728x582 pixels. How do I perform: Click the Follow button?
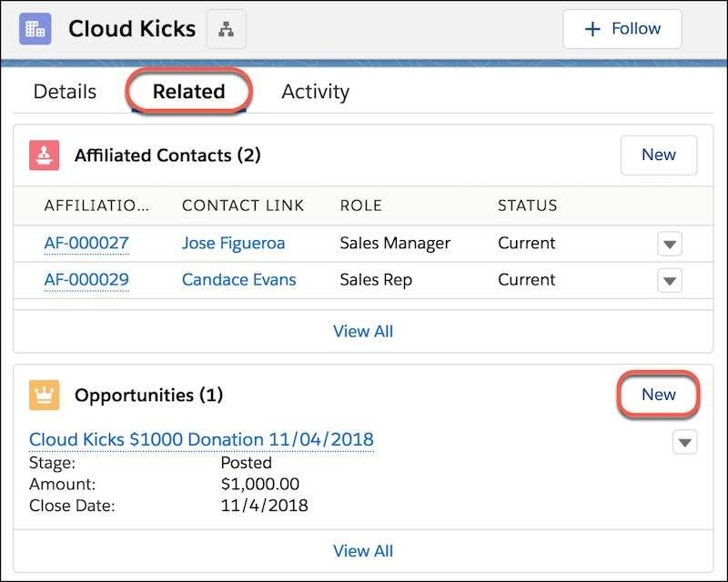pos(622,28)
